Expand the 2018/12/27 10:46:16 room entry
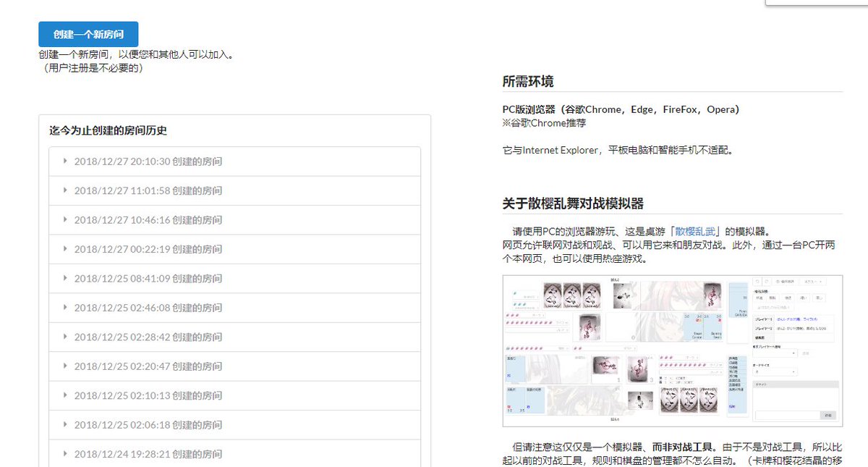 (234, 220)
